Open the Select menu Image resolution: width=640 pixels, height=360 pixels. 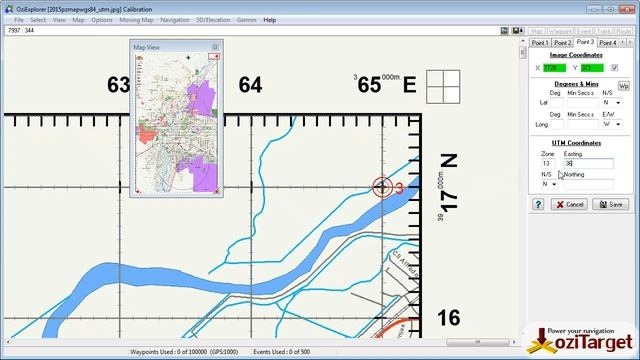(x=38, y=20)
